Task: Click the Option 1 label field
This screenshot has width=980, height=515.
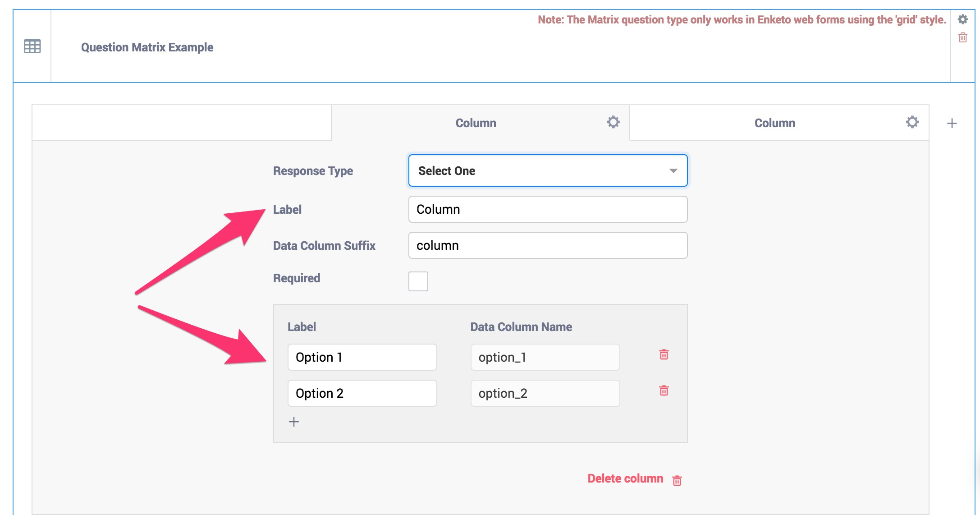Action: (x=362, y=357)
